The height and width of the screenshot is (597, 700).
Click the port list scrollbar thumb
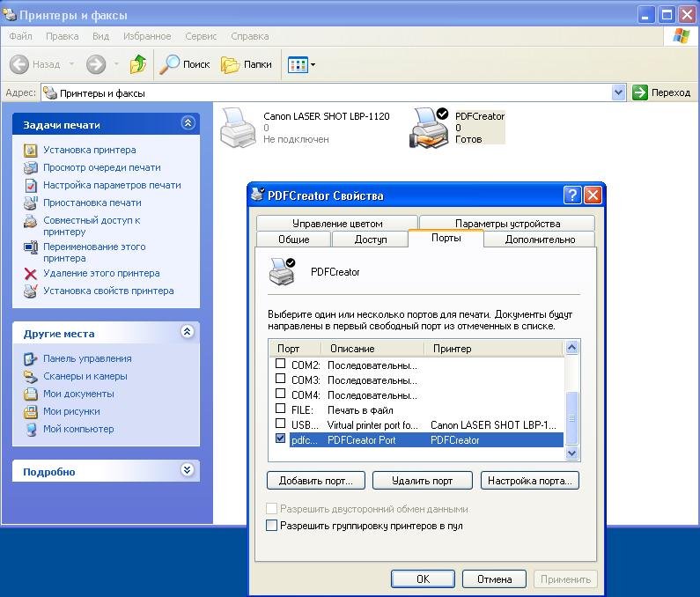tap(571, 418)
